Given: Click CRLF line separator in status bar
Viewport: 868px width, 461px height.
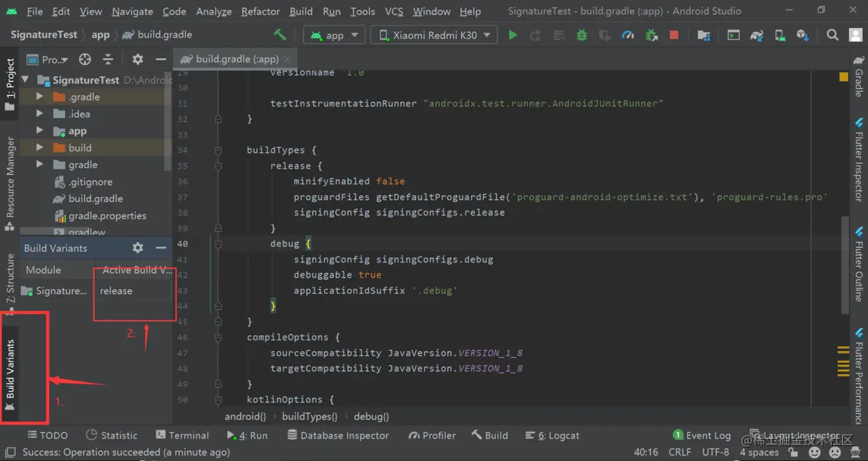Looking at the screenshot, I should [x=680, y=453].
